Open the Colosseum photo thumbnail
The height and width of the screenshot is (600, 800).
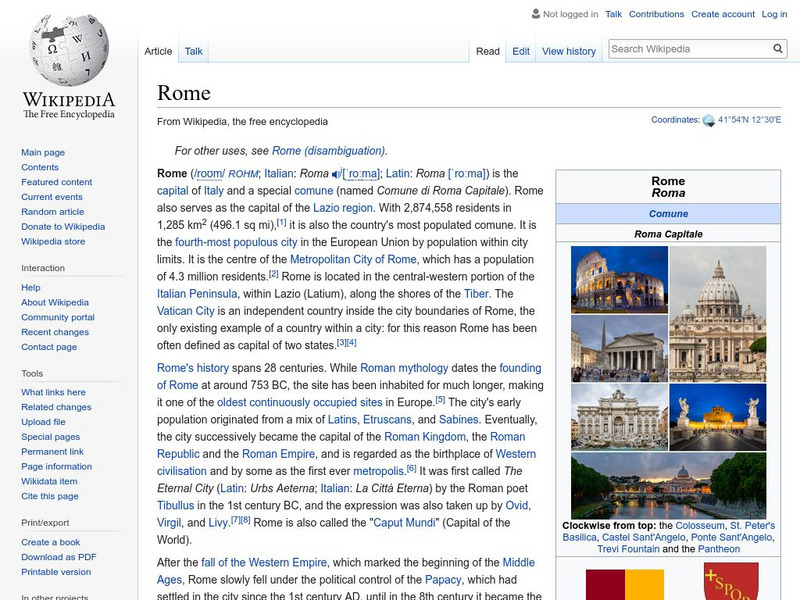click(618, 279)
